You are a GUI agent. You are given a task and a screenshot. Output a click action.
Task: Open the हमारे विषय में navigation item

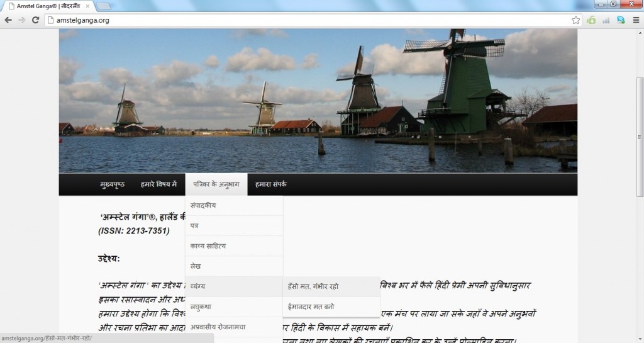tap(158, 184)
